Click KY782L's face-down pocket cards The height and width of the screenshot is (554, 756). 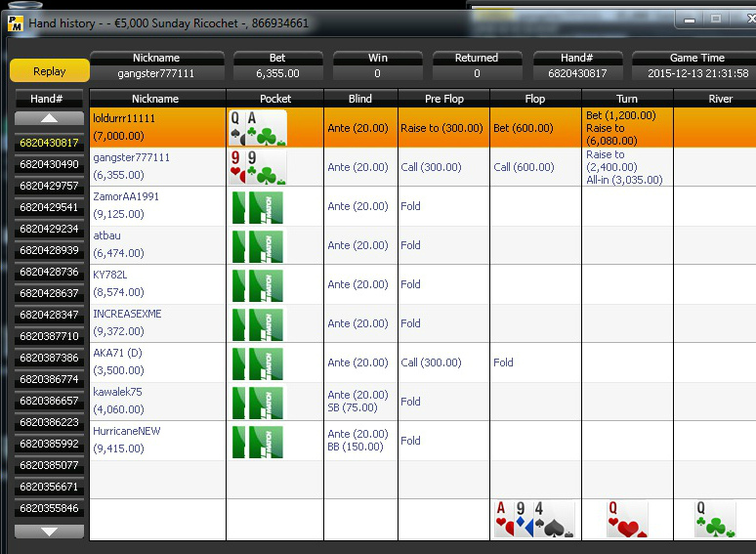(258, 285)
